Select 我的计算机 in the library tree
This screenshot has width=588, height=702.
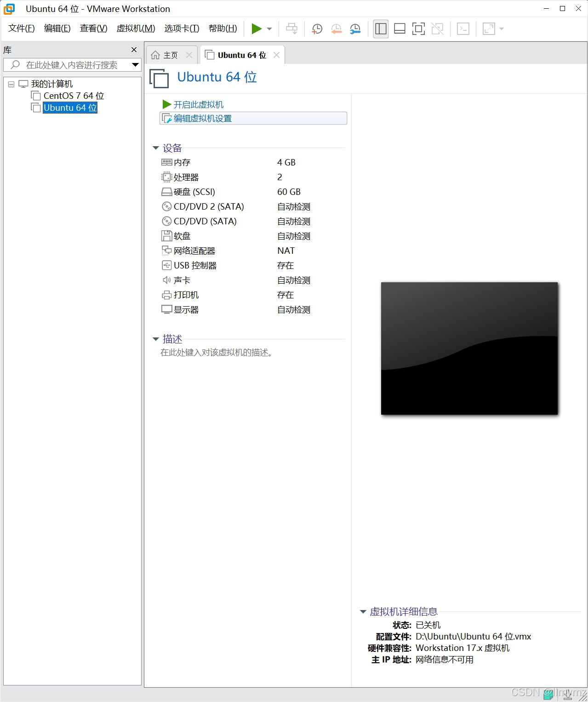tap(52, 84)
